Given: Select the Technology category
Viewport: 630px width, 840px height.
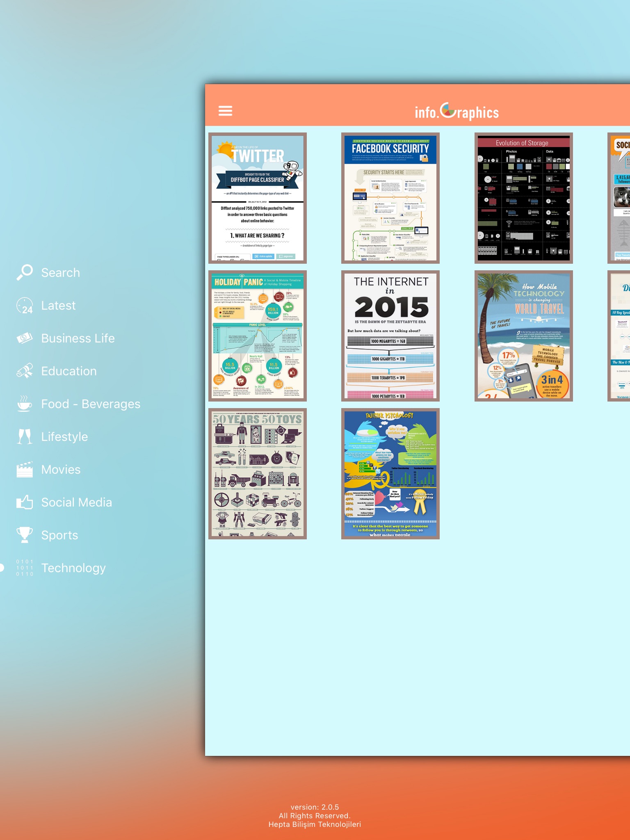Looking at the screenshot, I should coord(73,568).
